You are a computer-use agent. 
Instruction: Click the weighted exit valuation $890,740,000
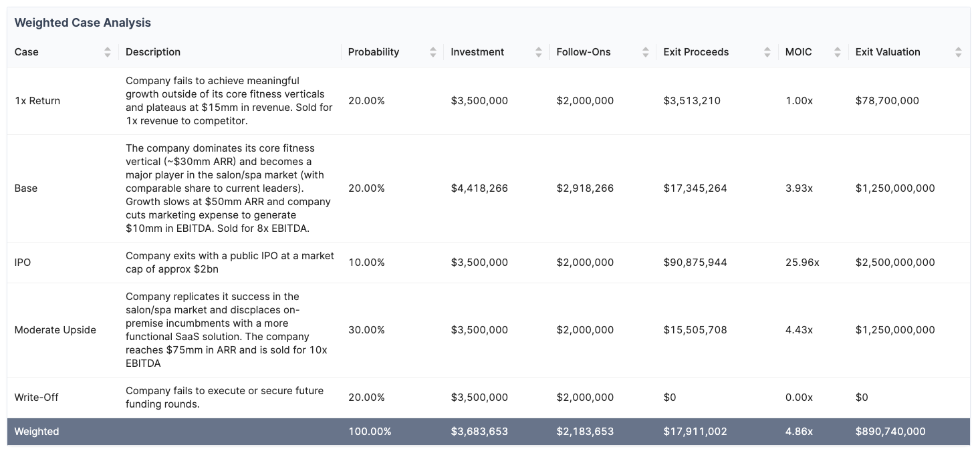(890, 432)
